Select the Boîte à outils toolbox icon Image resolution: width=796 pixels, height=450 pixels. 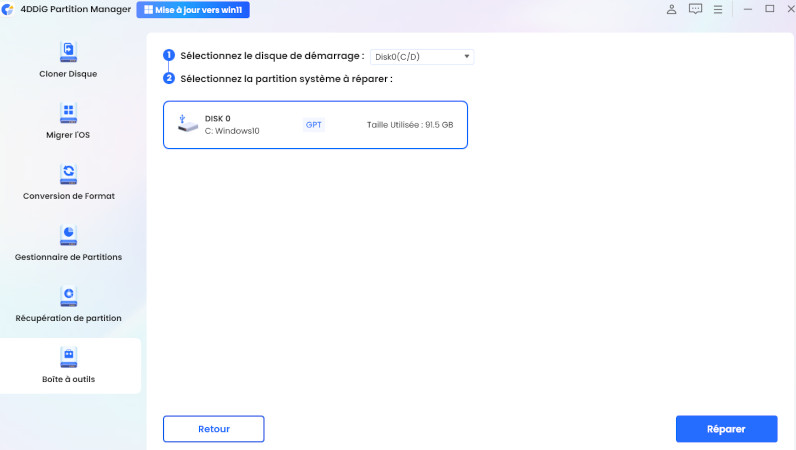click(x=68, y=357)
